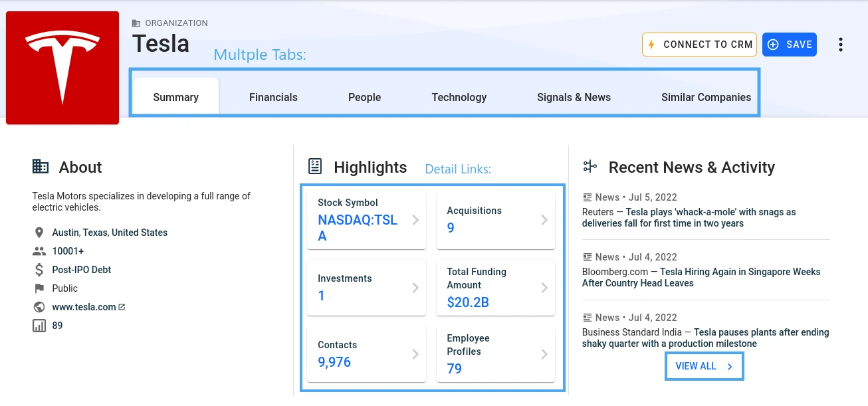The height and width of the screenshot is (406, 868).
Task: Open the Signals & News tab
Action: point(574,97)
